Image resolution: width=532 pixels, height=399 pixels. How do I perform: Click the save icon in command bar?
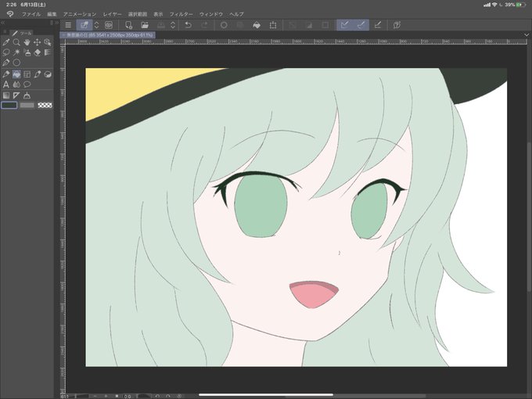click(x=161, y=25)
